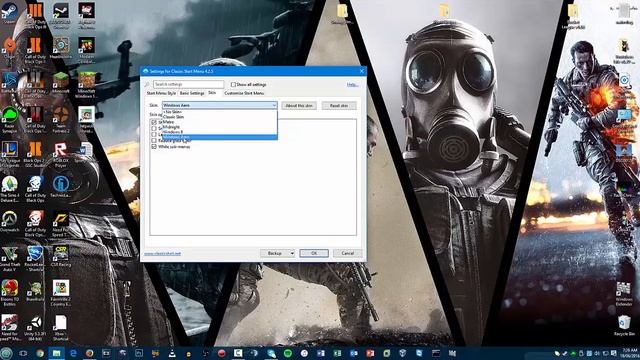The height and width of the screenshot is (360, 640).
Task: Choose No Skin from the skin list
Action: click(220, 112)
